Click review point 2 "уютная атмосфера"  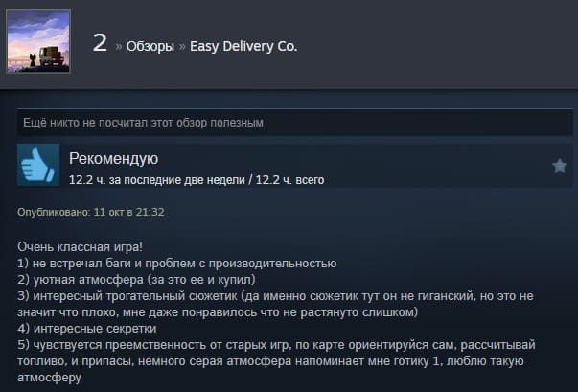pyautogui.click(x=136, y=280)
